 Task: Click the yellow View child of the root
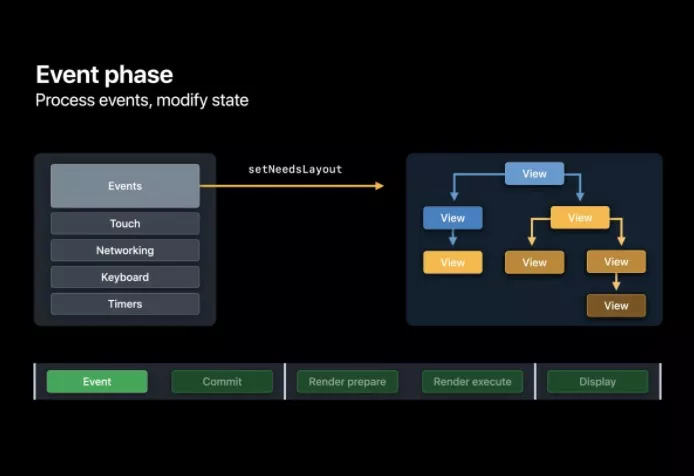580,217
